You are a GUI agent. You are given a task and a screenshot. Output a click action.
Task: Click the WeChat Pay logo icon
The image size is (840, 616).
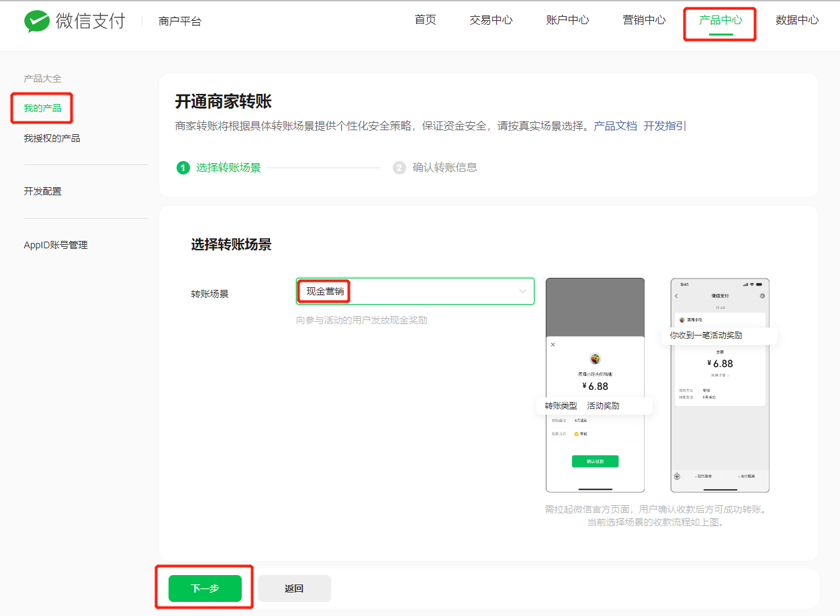tap(37, 21)
